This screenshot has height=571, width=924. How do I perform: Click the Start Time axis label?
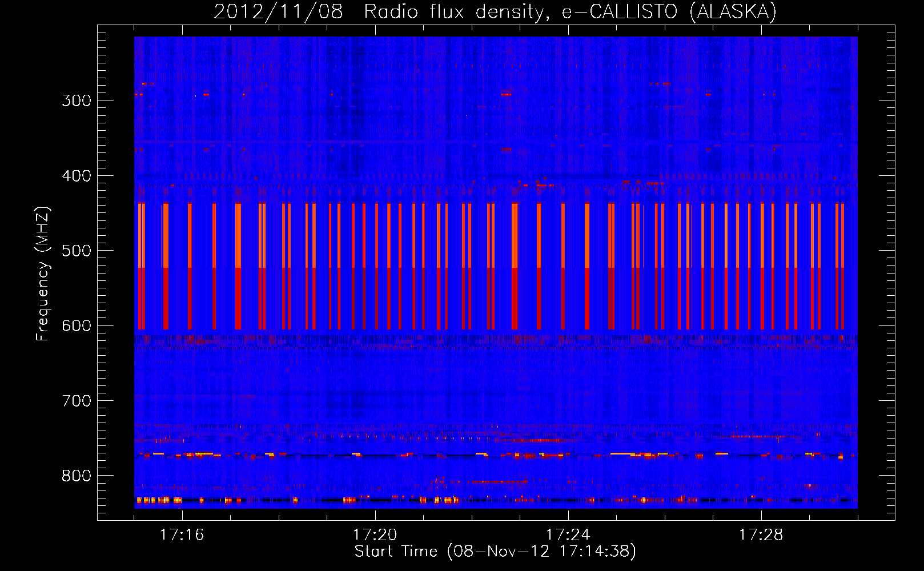(x=495, y=552)
